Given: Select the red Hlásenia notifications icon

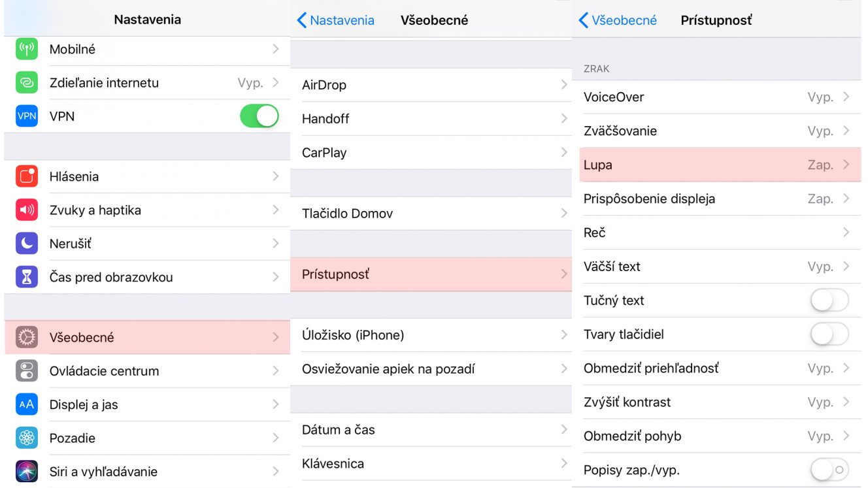Looking at the screenshot, I should 27,176.
